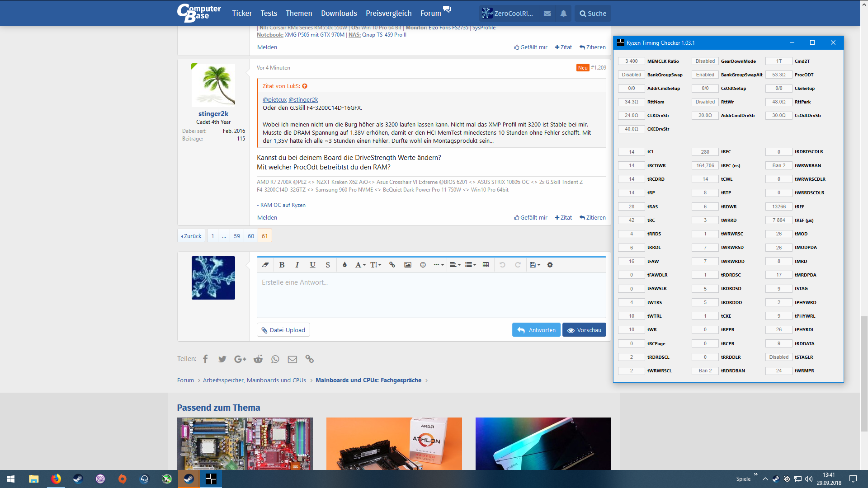Image resolution: width=868 pixels, height=488 pixels.
Task: Insert link using chain icon in editor
Action: [392, 265]
